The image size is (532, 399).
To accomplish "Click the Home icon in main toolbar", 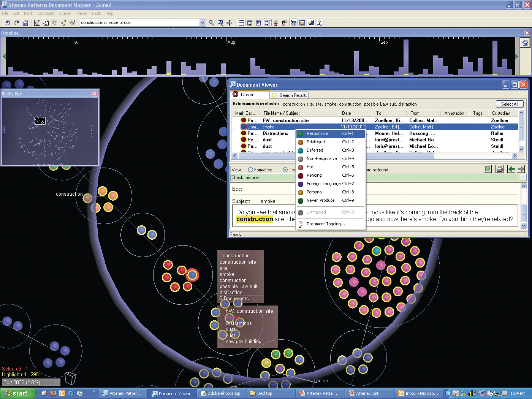I will click(25, 23).
